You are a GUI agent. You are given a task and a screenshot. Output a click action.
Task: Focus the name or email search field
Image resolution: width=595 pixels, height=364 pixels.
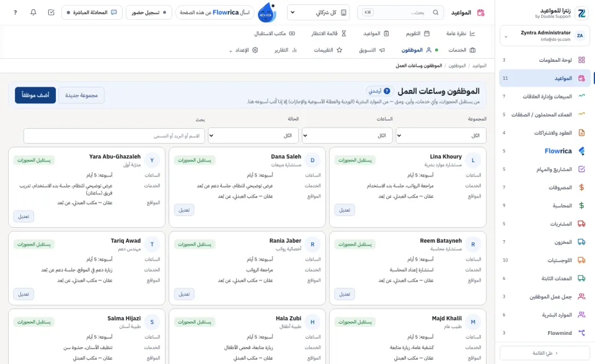[114, 136]
